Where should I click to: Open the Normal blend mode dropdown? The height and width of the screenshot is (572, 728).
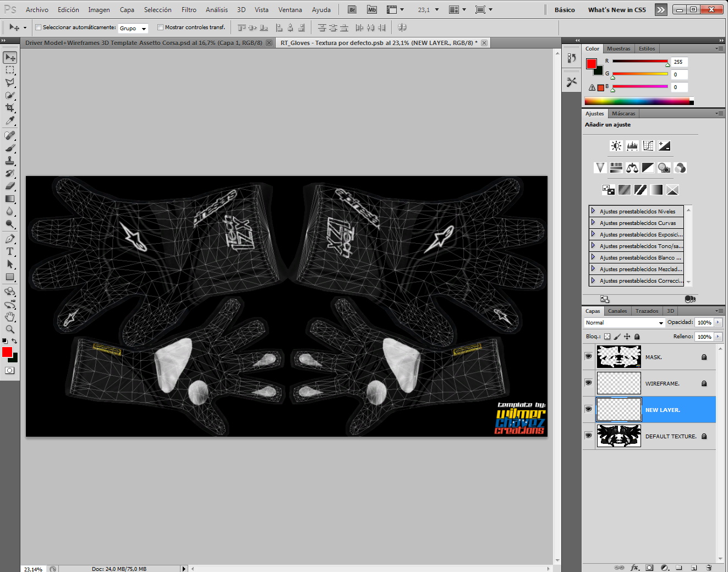[625, 323]
